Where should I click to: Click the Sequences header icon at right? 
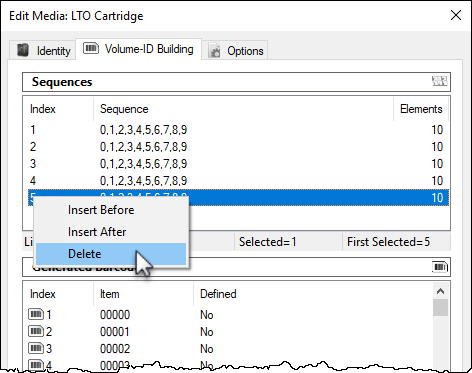[x=439, y=81]
